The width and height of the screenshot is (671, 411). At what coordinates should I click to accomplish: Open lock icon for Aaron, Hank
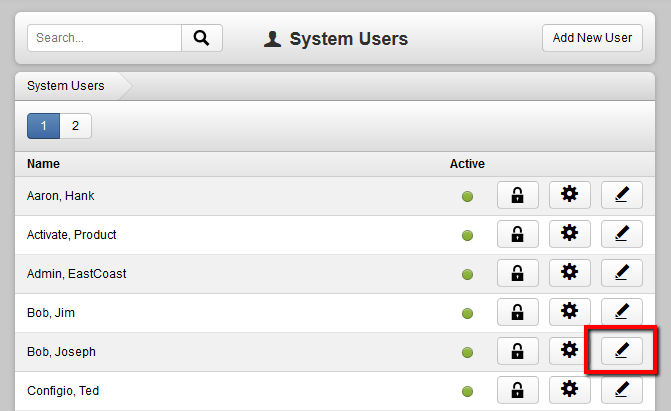[x=517, y=195]
